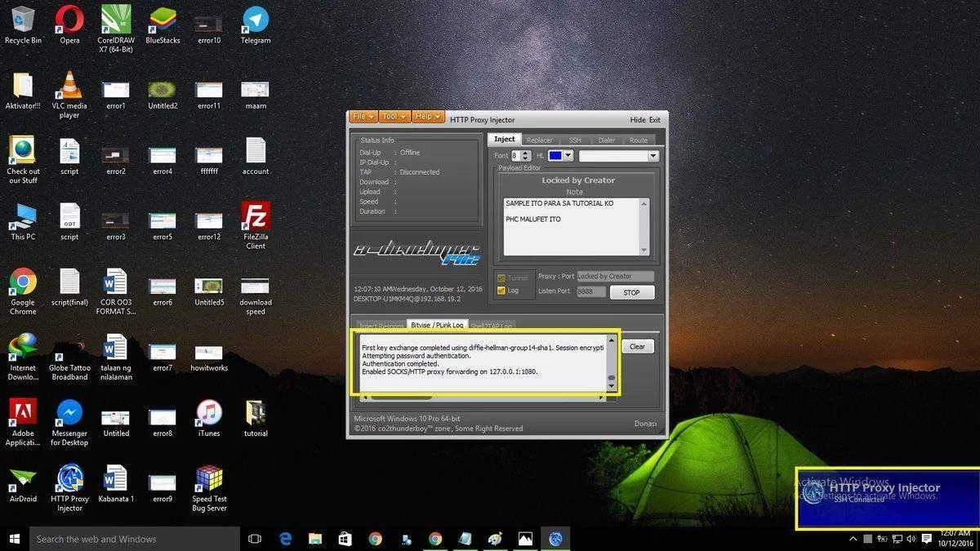Switch to the Route tab
This screenshot has height=551, width=980.
[639, 140]
